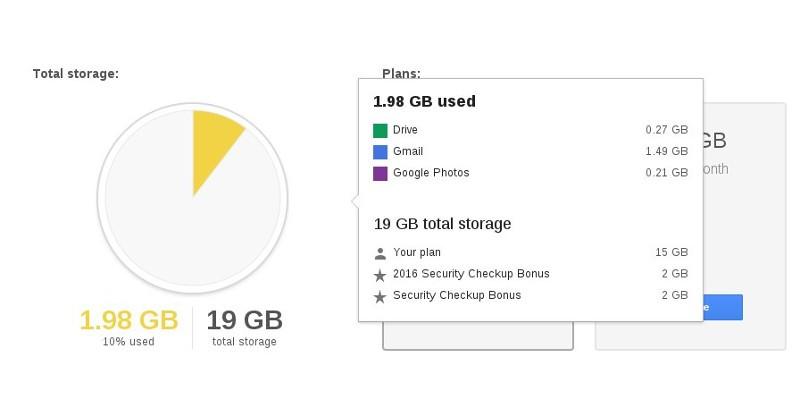Select the Gmail storage row label
This screenshot has height=420, width=800.
408,152
